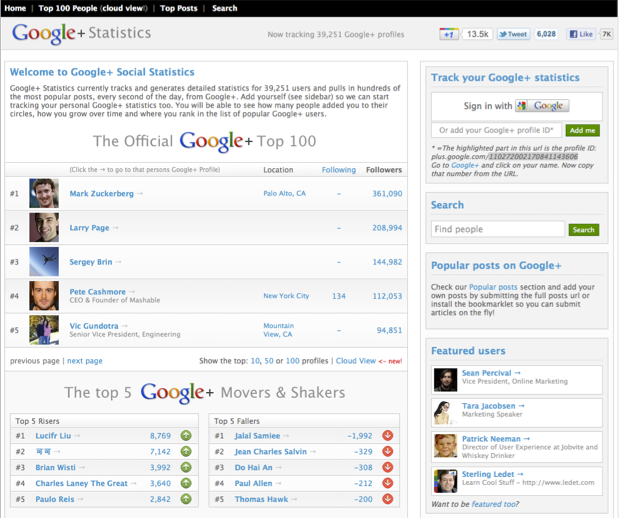Open Popular posts link in sidebar

tap(493, 287)
